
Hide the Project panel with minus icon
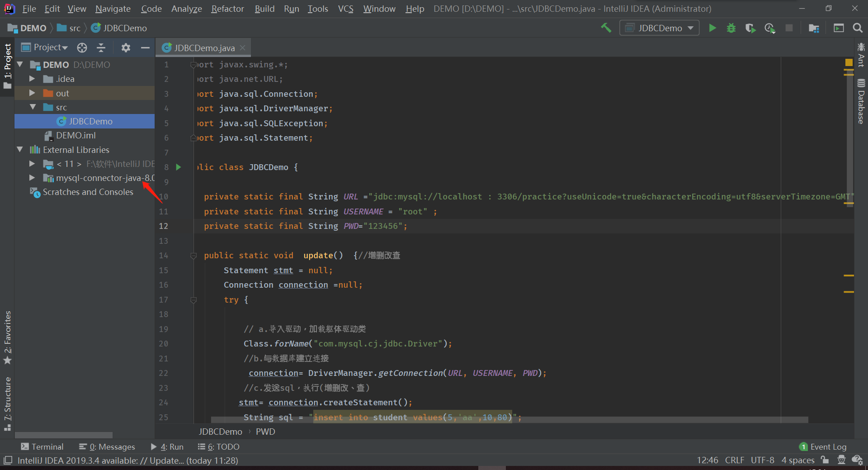coord(145,47)
